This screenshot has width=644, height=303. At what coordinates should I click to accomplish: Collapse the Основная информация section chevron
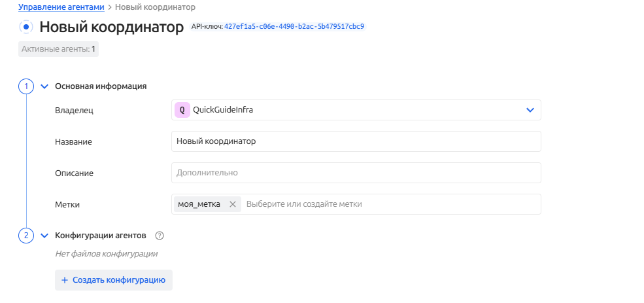44,86
